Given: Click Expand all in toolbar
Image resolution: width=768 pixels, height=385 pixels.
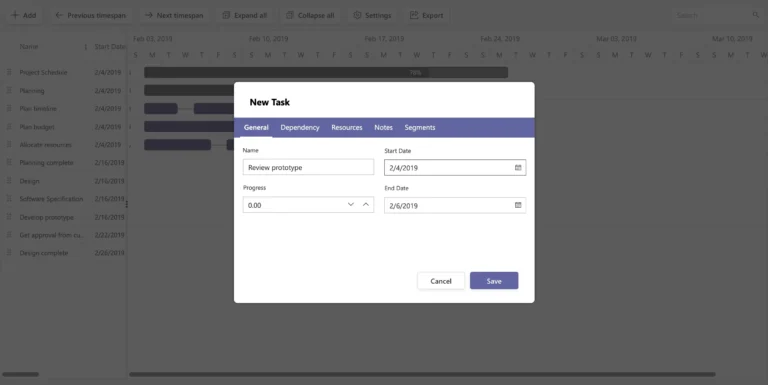Looking at the screenshot, I should [x=244, y=15].
